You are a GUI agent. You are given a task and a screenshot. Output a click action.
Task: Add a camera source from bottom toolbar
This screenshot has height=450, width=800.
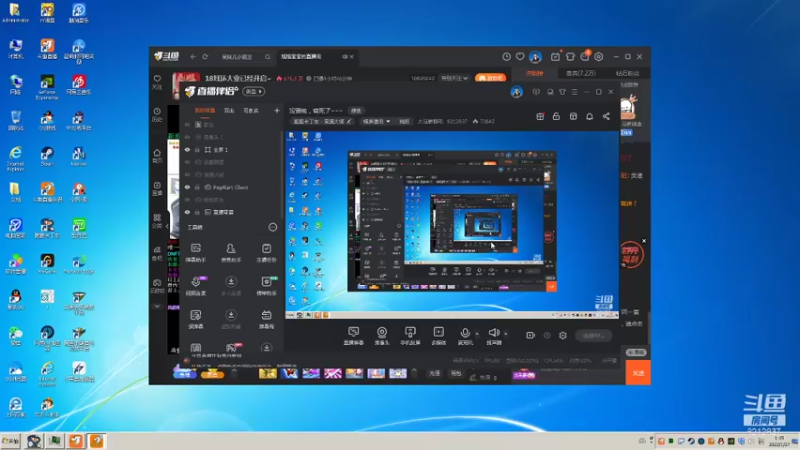382,336
